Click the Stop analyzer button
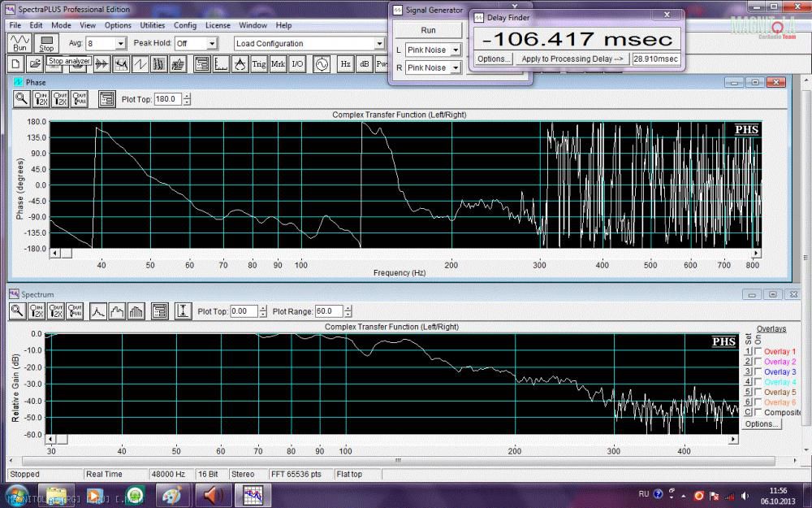812x508 pixels. point(46,43)
